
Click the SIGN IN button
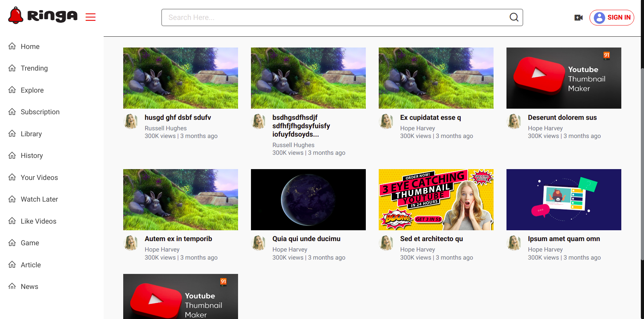tap(612, 17)
